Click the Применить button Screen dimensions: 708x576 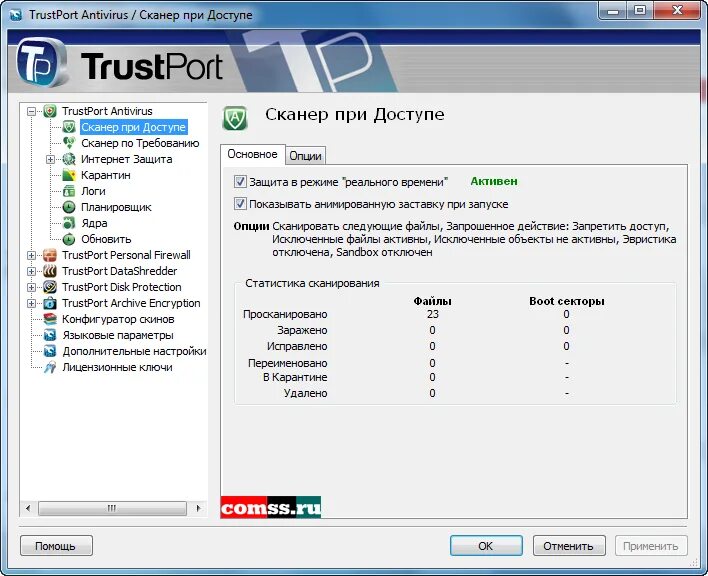click(x=651, y=546)
